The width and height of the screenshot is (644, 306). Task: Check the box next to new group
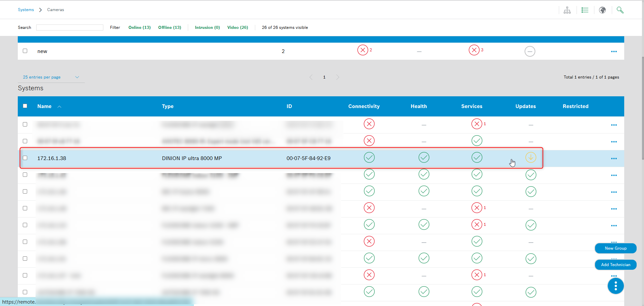tap(25, 51)
